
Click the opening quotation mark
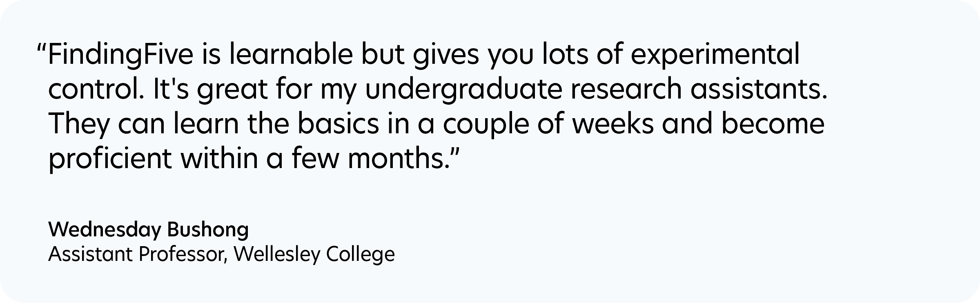click(x=41, y=48)
